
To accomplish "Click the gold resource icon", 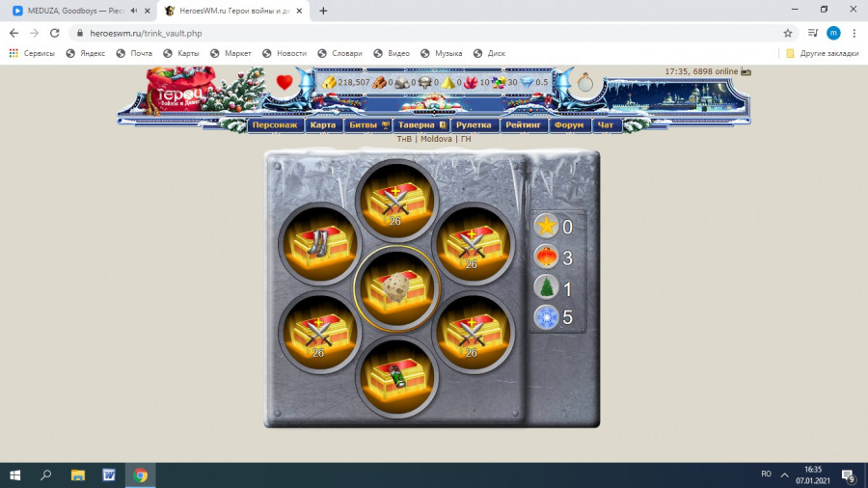I will tap(330, 82).
